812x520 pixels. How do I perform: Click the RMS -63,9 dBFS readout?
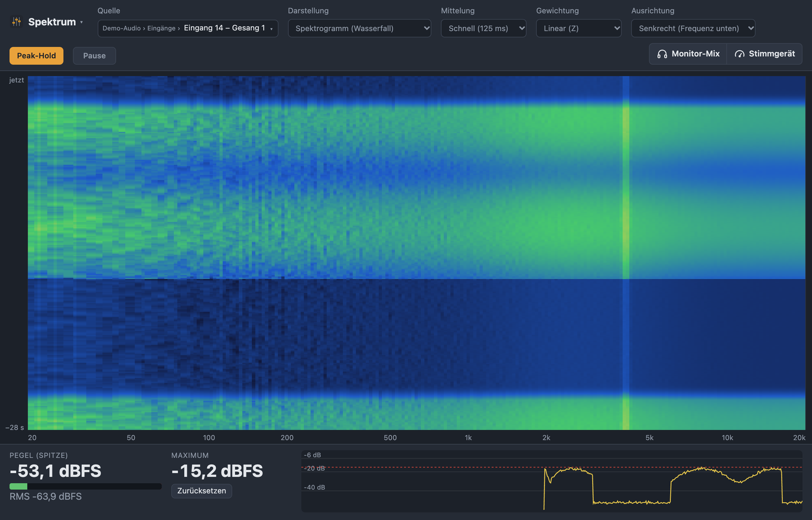tap(46, 497)
